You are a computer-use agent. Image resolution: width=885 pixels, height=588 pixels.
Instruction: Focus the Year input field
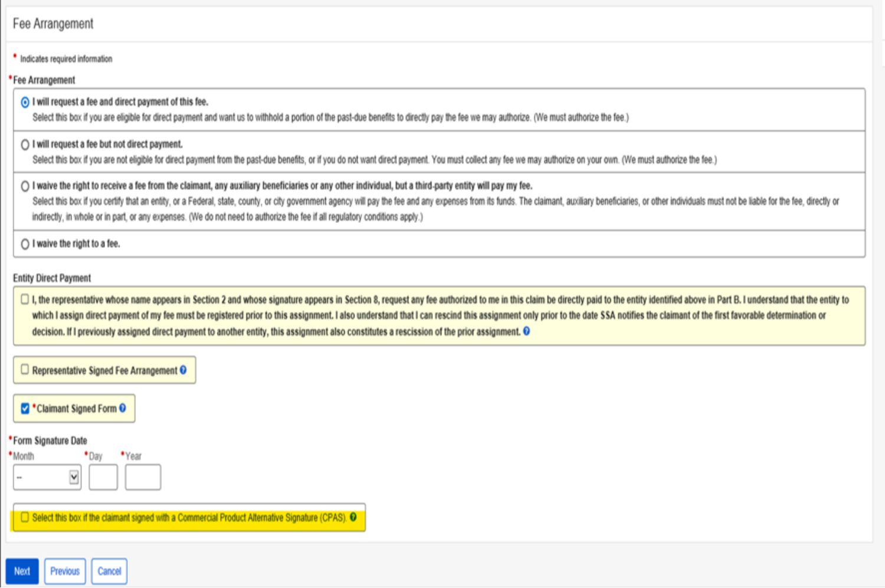143,477
